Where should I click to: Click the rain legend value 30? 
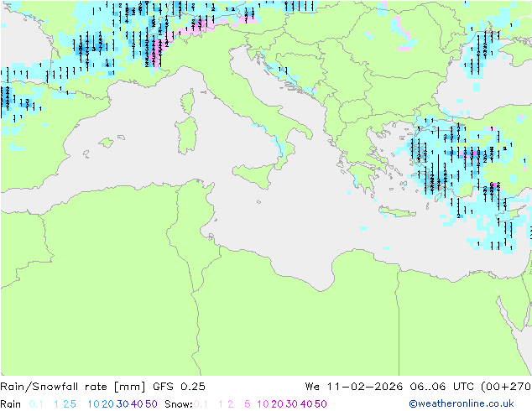pyautogui.click(x=123, y=404)
